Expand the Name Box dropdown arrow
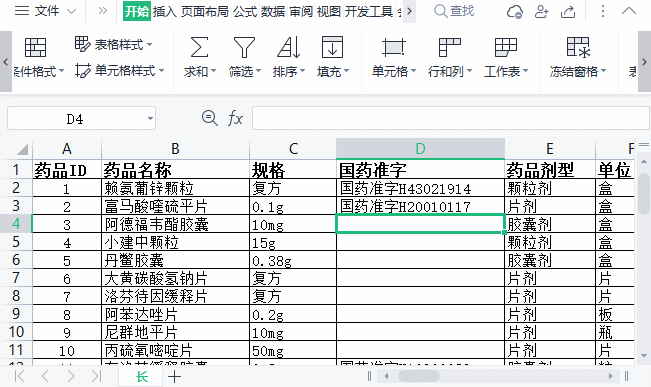 coord(150,119)
